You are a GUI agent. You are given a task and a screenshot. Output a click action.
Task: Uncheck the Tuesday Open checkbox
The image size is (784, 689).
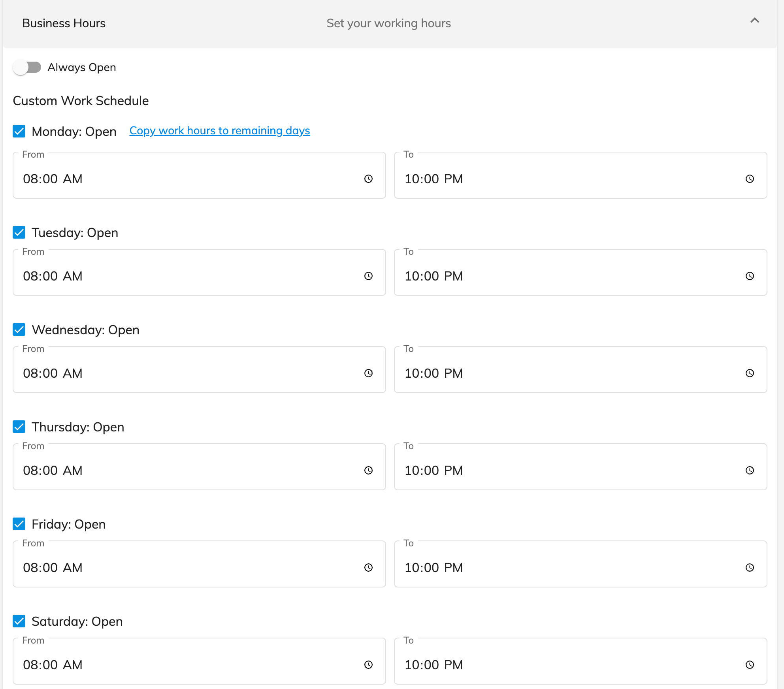19,232
